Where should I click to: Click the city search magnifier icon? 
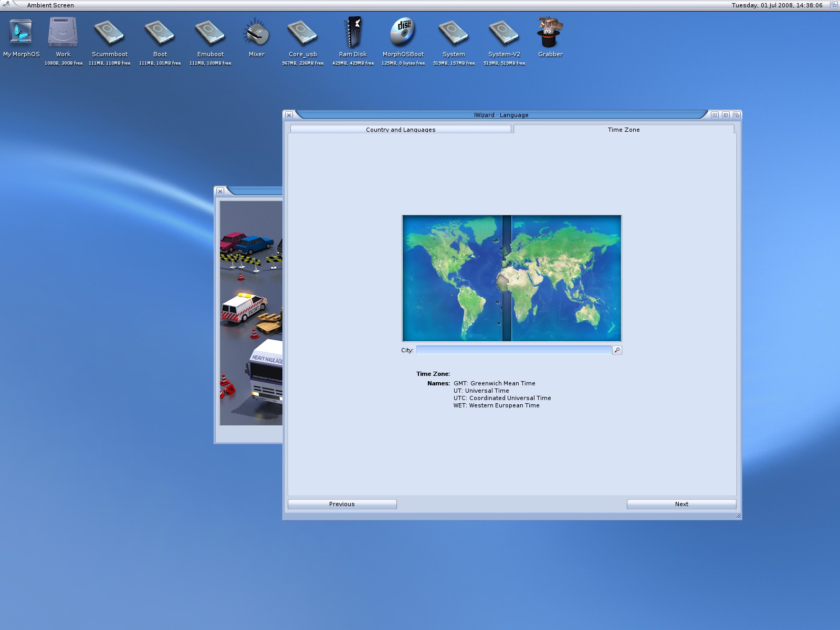tap(617, 350)
